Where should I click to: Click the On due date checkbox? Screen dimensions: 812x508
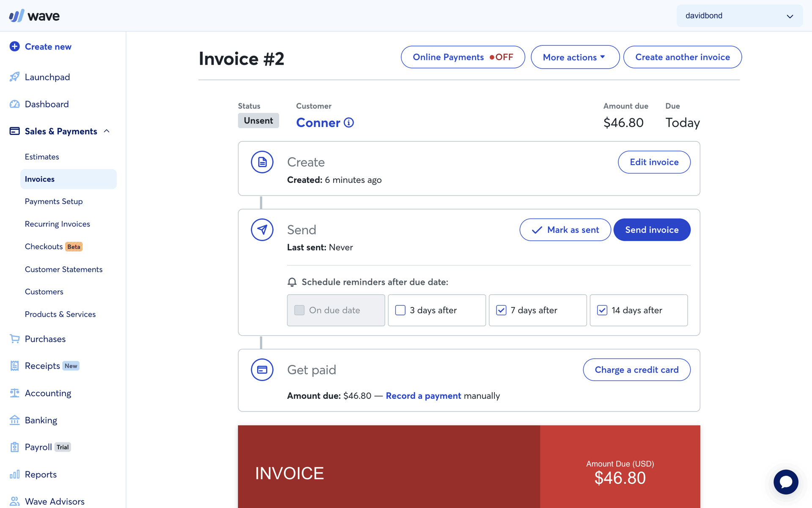(299, 310)
